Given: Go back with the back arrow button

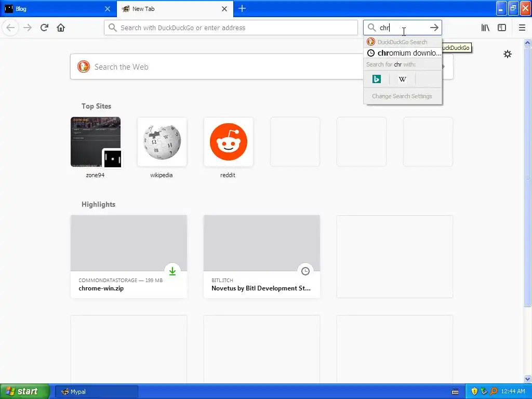Looking at the screenshot, I should click(10, 28).
